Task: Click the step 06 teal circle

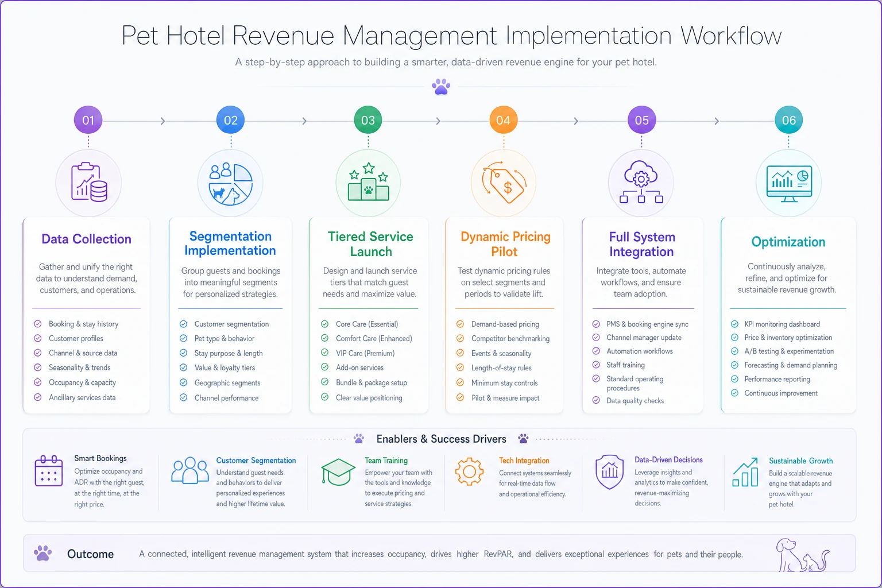Action: (788, 120)
